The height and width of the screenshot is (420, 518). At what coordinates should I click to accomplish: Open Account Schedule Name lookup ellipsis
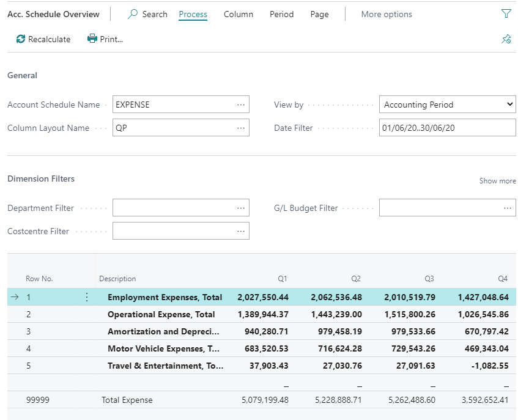[241, 105]
